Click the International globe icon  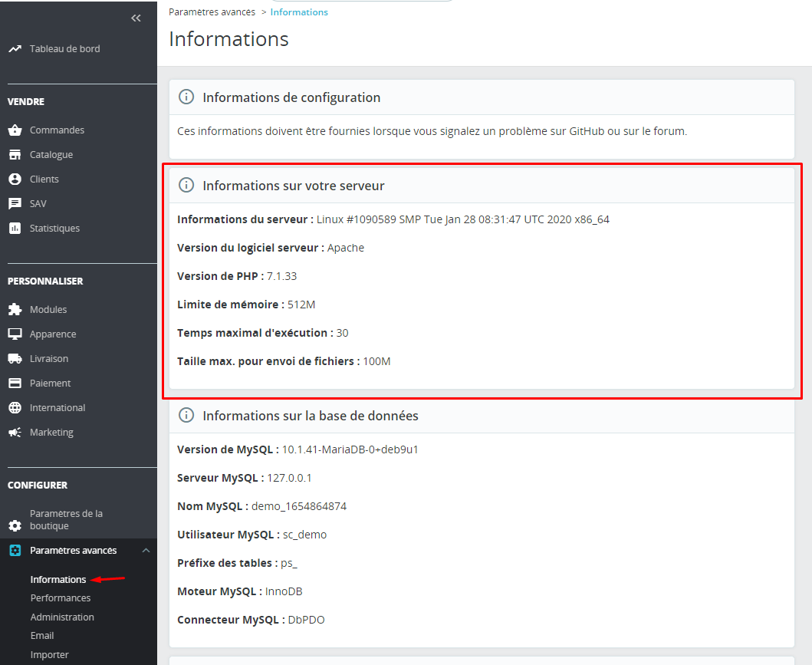(x=15, y=408)
